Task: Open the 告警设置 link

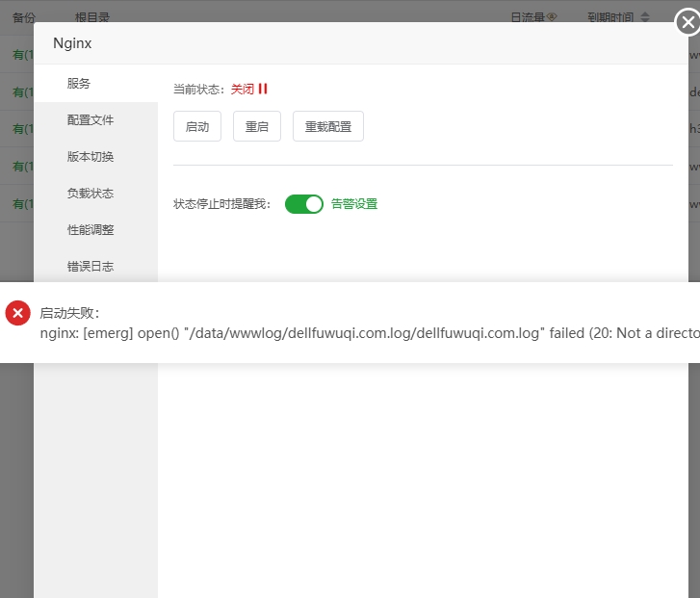Action: tap(354, 204)
